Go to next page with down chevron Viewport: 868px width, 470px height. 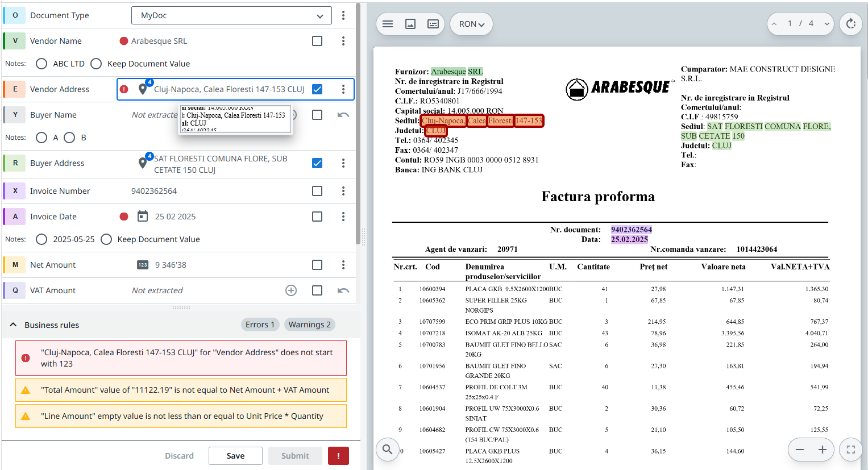[827, 24]
